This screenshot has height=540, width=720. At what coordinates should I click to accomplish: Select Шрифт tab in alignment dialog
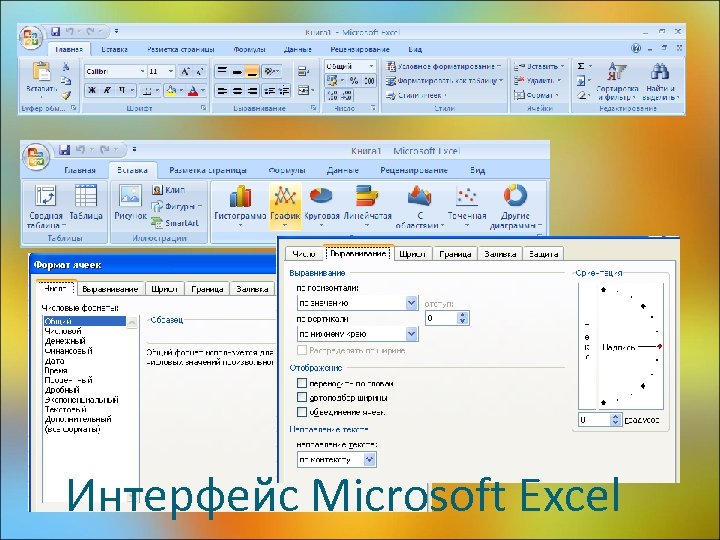tap(412, 254)
